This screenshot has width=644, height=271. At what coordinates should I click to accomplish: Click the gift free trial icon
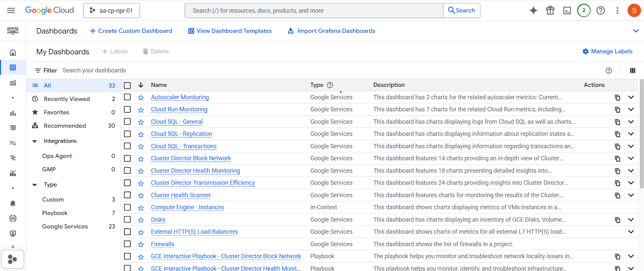tap(550, 10)
